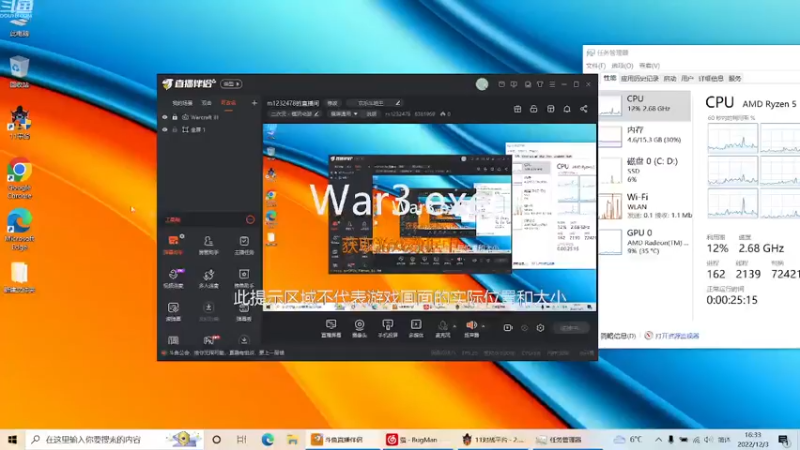The height and width of the screenshot is (450, 800).
Task: Click the multimedia player source icon
Action: (416, 324)
